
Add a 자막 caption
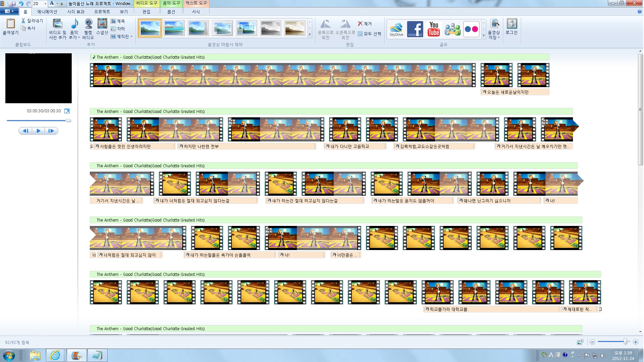118,29
